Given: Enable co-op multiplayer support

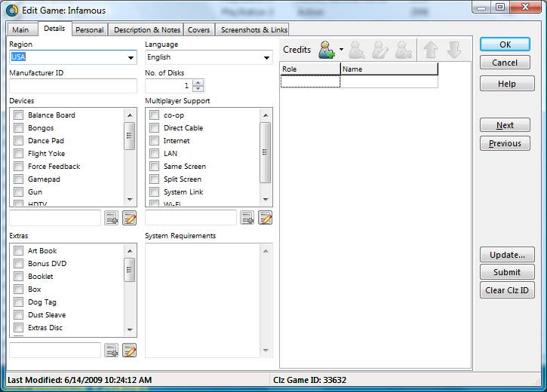Looking at the screenshot, I should pyautogui.click(x=154, y=115).
